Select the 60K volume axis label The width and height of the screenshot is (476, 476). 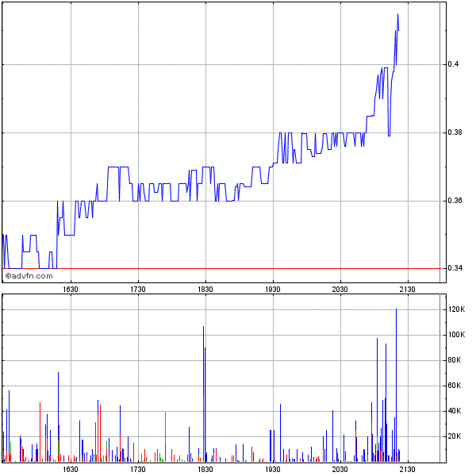[x=455, y=386]
